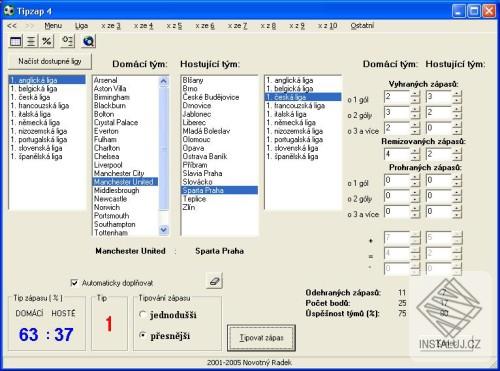Minimize the Tipzap 4 window

[459, 11]
